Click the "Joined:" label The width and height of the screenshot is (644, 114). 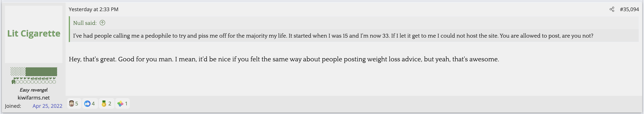pos(13,106)
